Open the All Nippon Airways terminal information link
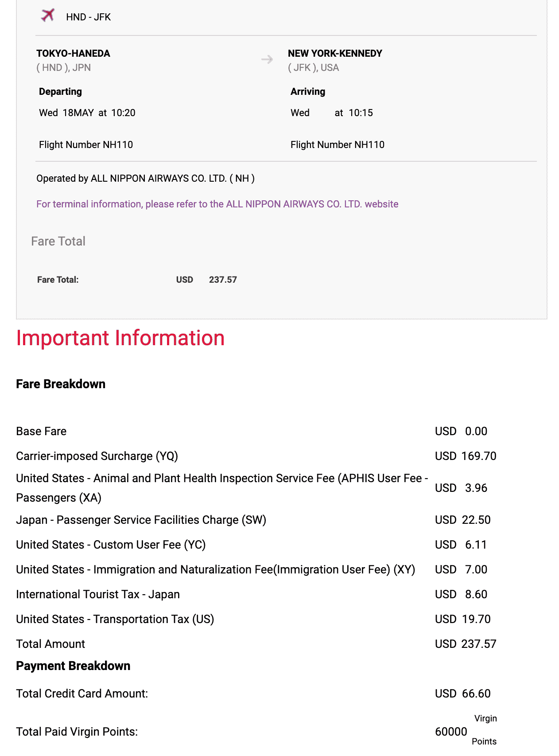Screen dimensions: 559x756 point(217,204)
